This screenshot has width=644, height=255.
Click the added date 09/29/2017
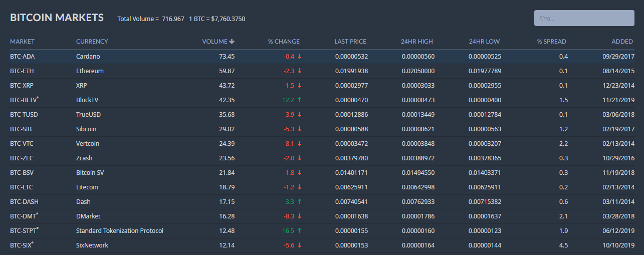[x=618, y=57]
